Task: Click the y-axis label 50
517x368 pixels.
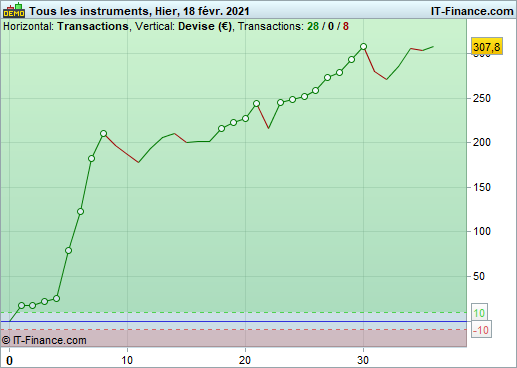Action: tap(479, 276)
